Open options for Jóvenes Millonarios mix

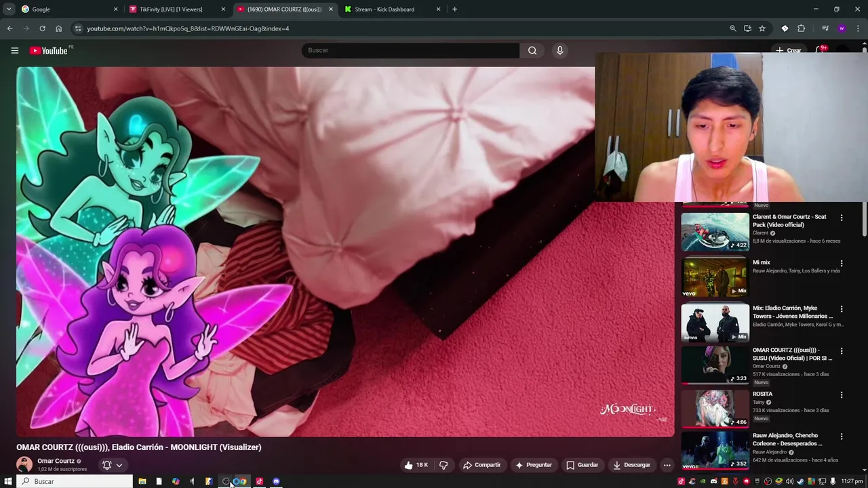pyautogui.click(x=842, y=309)
